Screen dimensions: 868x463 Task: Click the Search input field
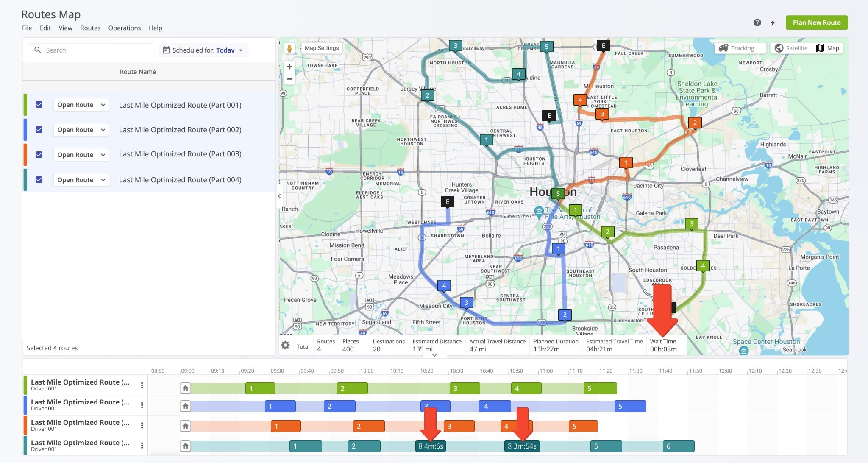tap(91, 50)
